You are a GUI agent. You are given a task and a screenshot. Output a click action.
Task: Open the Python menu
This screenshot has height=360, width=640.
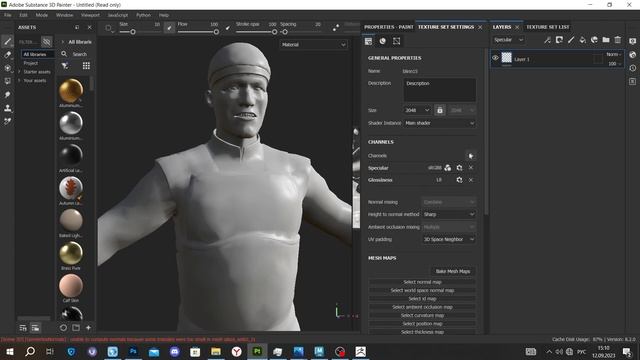(143, 15)
